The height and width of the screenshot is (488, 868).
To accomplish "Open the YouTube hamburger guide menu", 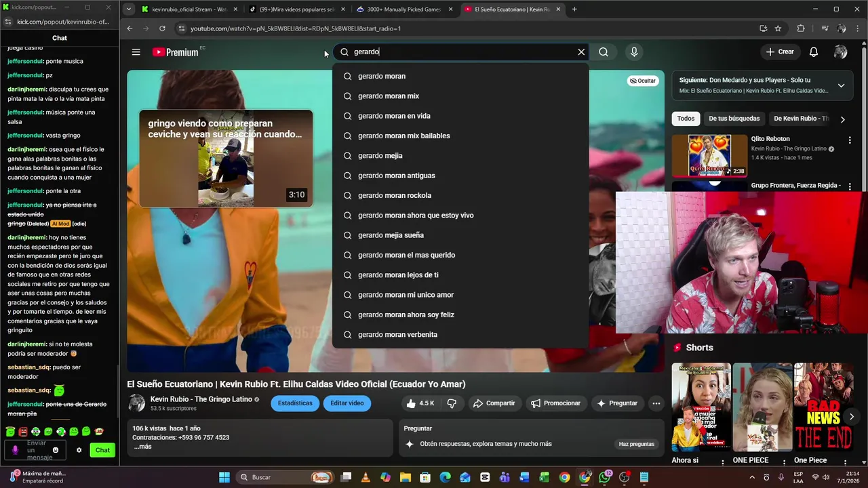I will pyautogui.click(x=136, y=52).
